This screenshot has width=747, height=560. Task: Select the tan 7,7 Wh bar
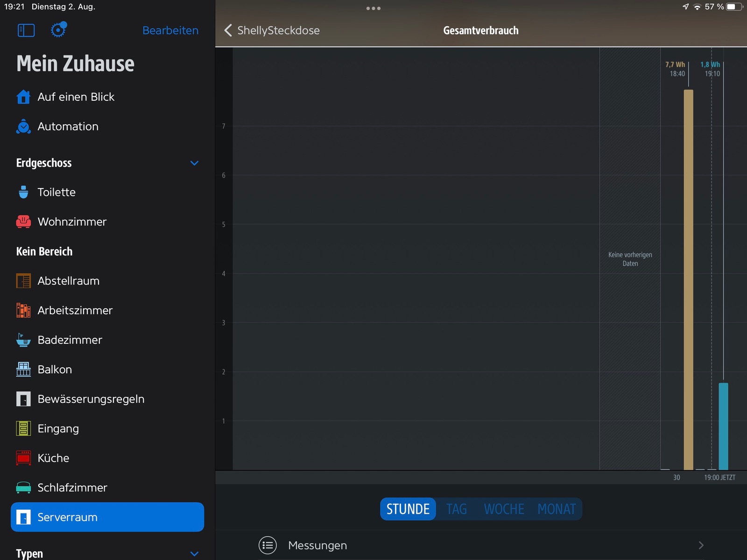coord(688,280)
